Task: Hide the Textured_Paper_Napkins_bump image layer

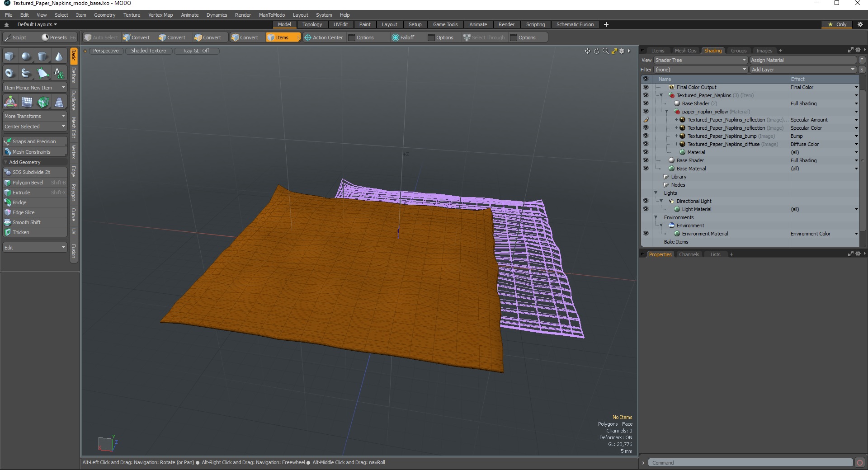Action: [646, 136]
